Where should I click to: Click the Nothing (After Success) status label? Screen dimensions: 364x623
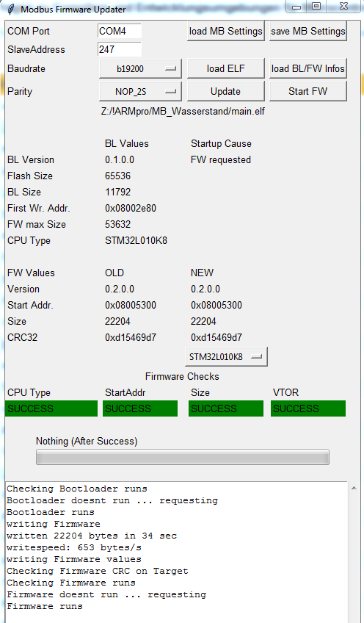pyautogui.click(x=87, y=441)
